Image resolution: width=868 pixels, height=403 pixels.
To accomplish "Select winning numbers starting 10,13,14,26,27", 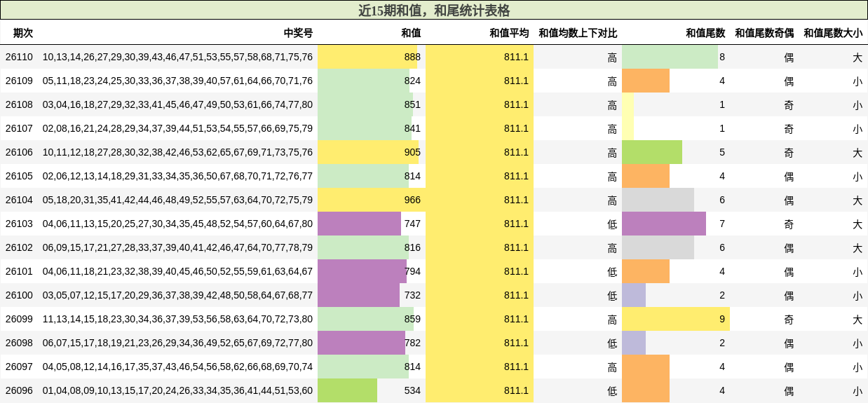I will 177,57.
